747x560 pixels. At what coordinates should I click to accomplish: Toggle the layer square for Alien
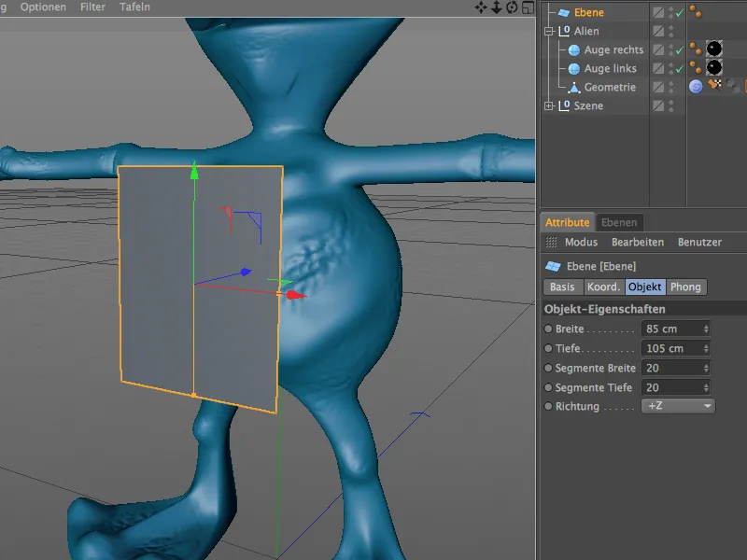tap(658, 31)
